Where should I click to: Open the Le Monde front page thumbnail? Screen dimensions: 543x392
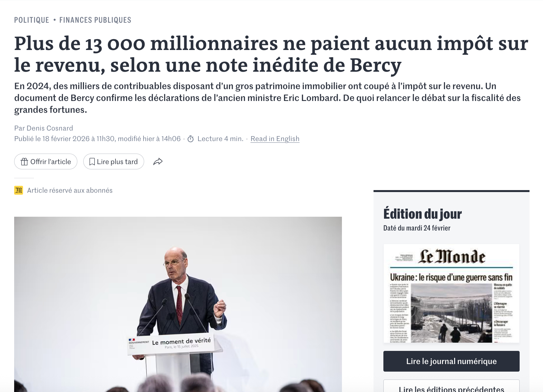point(451,293)
